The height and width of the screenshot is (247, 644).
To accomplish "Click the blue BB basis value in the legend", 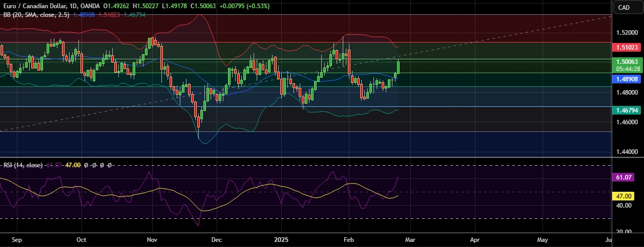I will pyautogui.click(x=84, y=15).
